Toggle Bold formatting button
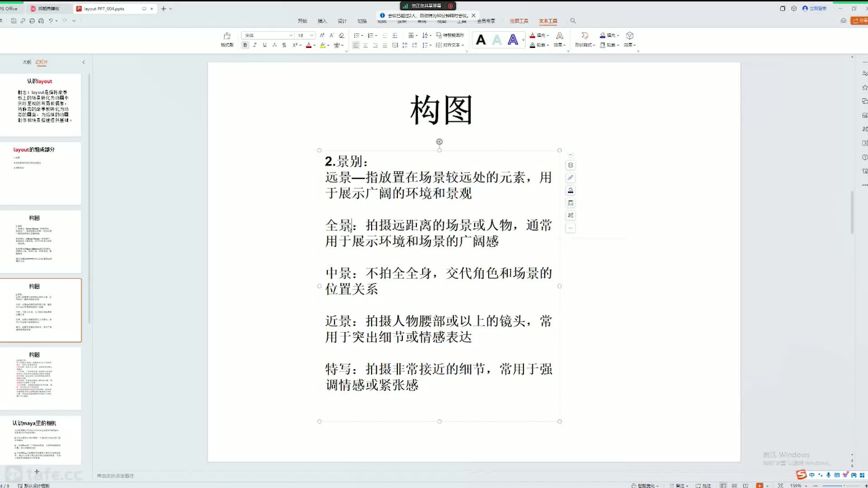Image resolution: width=868 pixels, height=488 pixels. pos(245,45)
